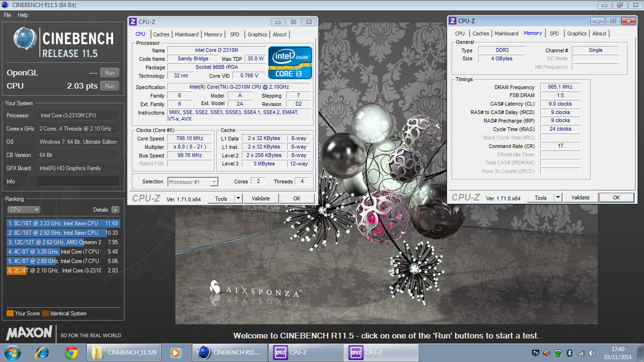The image size is (644, 362).
Task: Switch to Mainboard tab in left CPU-Z window
Action: pos(187,34)
